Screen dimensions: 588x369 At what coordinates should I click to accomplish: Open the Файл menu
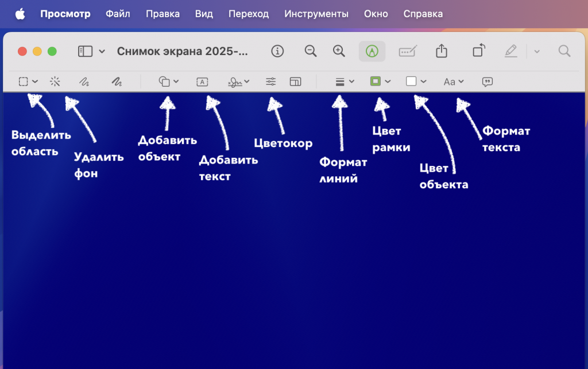118,13
